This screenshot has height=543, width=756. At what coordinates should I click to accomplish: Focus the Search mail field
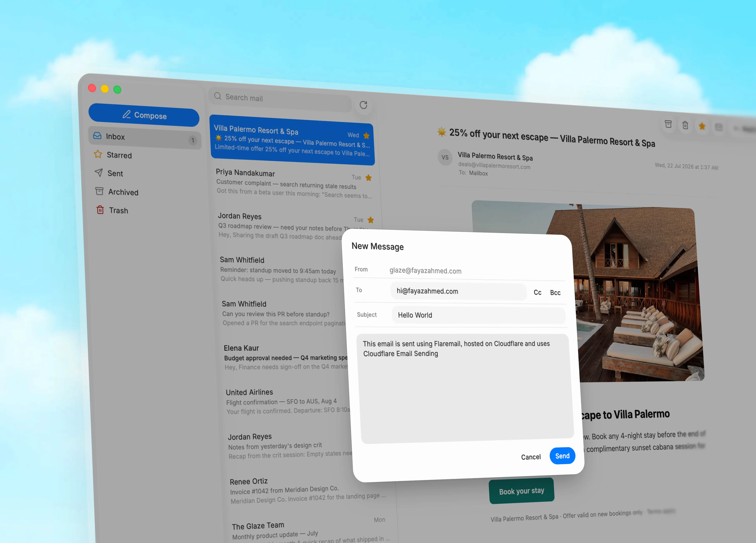click(x=280, y=99)
